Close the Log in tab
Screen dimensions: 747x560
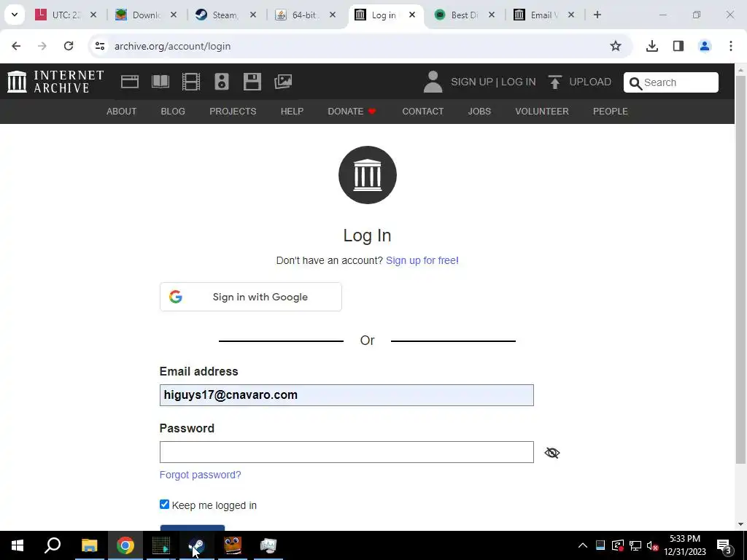412,15
